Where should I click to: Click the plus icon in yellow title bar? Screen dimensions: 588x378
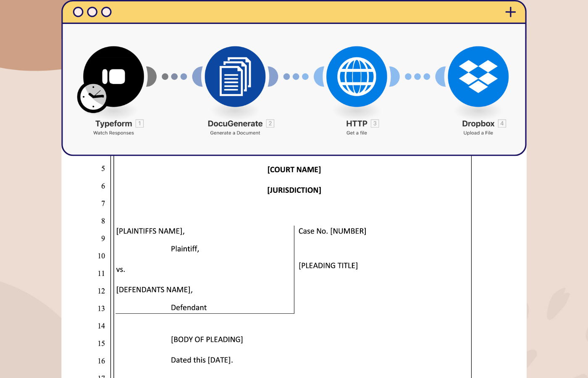(510, 12)
